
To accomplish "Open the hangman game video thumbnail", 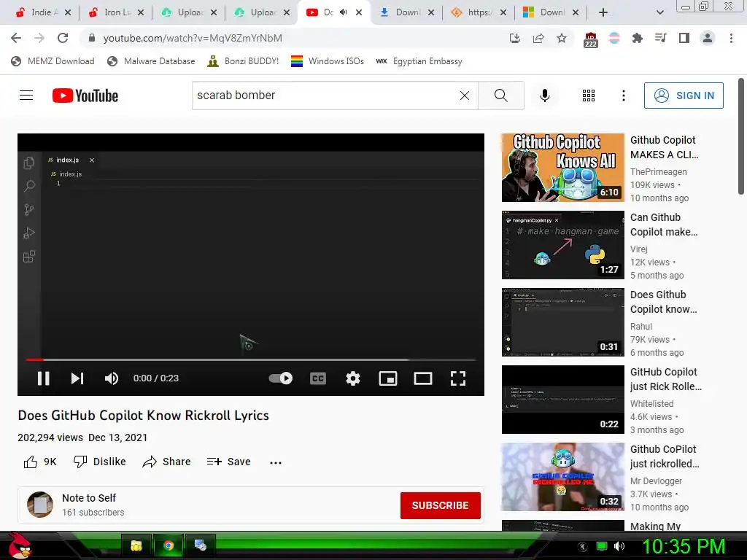I will click(x=562, y=245).
